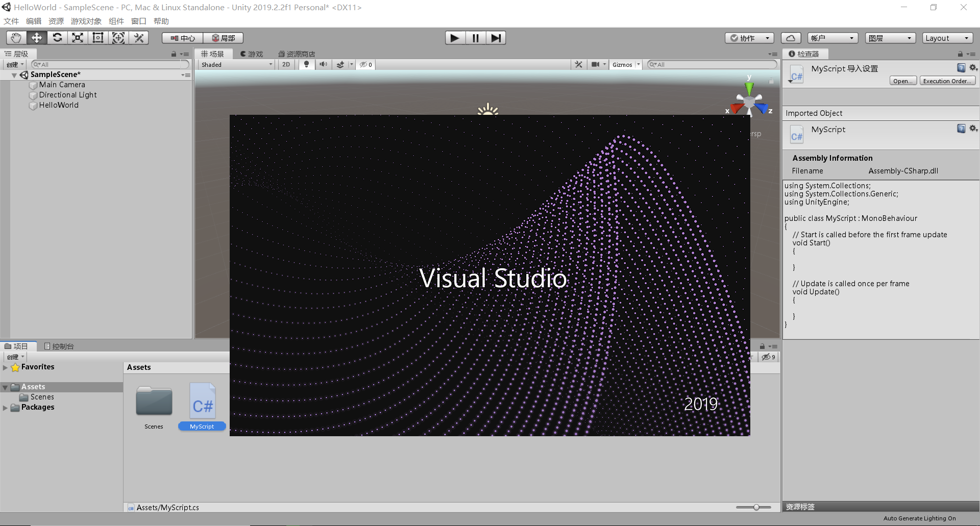Screen dimensions: 980x526
Task: Open the Layout dropdown
Action: [x=947, y=38]
